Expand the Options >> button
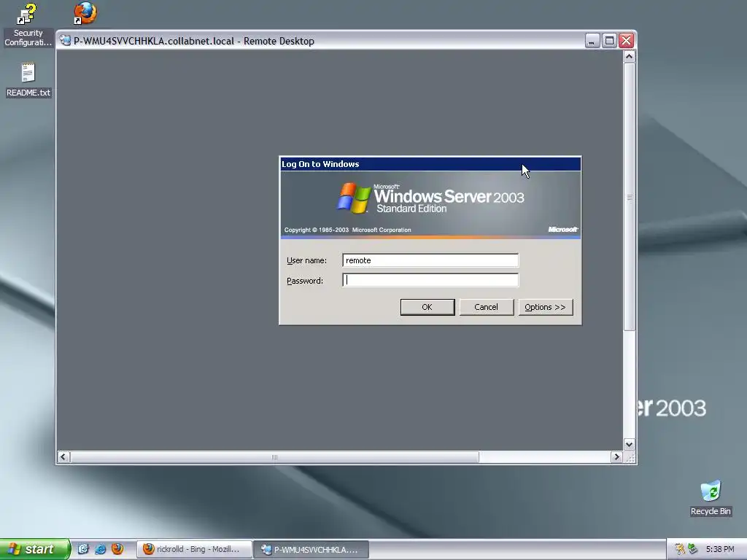This screenshot has width=747, height=560. pyautogui.click(x=546, y=307)
